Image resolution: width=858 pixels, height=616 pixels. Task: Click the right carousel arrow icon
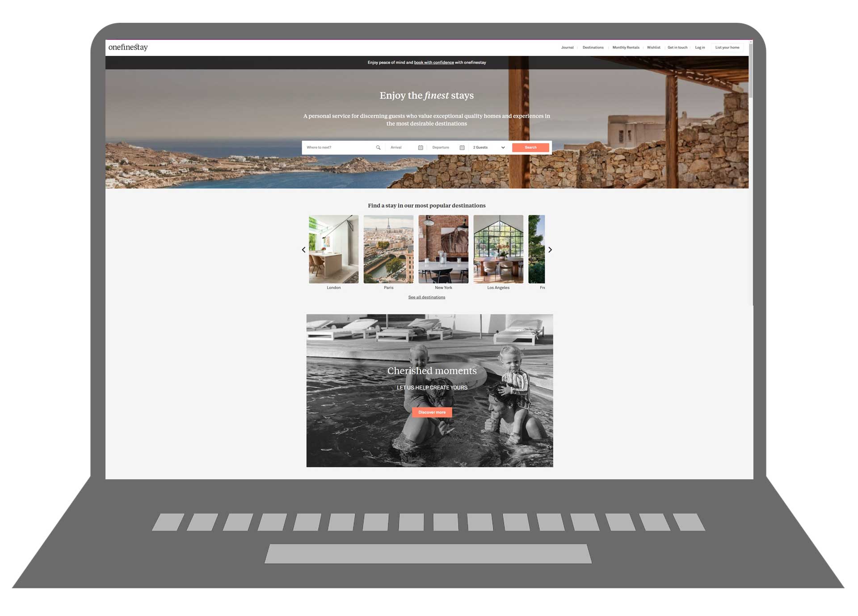549,249
